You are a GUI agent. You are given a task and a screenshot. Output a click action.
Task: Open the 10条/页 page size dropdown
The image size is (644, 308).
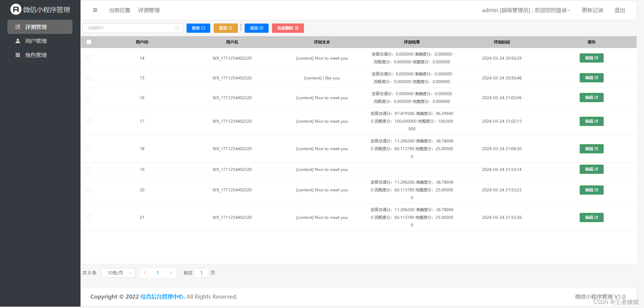pos(118,273)
